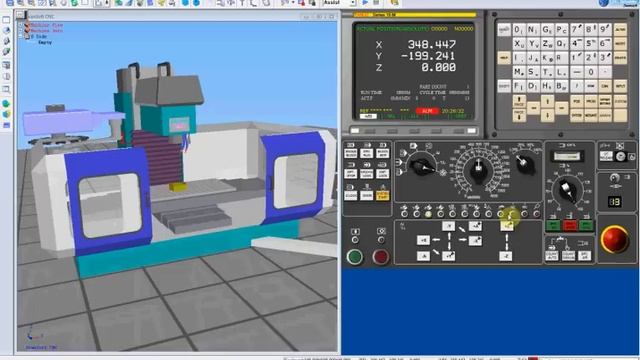Expand the Machine Fixe tree node
The height and width of the screenshot is (360, 640).
[x=21, y=25]
